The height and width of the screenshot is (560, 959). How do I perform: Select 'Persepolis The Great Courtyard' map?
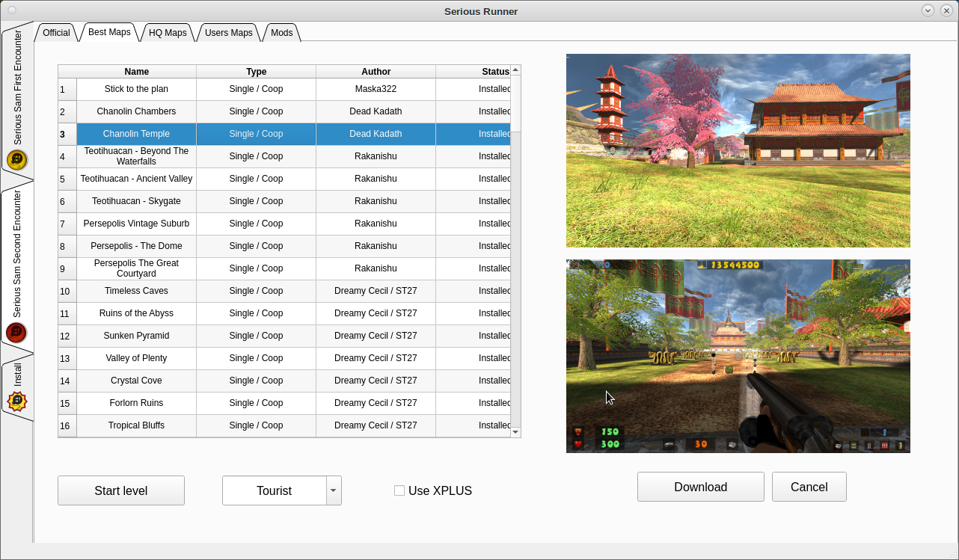coord(137,268)
